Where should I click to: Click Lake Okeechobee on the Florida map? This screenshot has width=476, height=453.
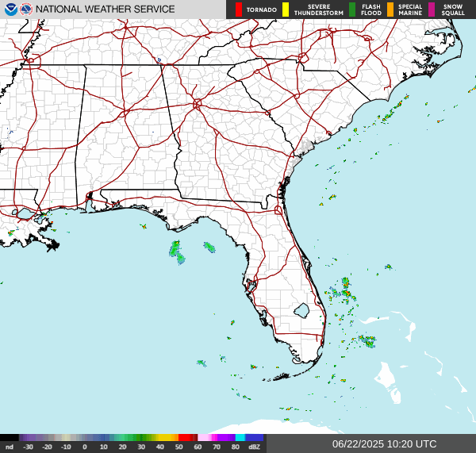pos(301,311)
